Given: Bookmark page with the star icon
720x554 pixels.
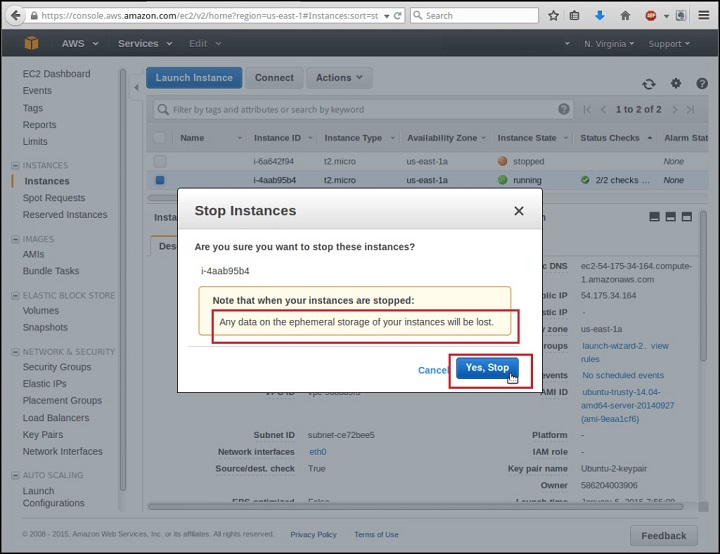Looking at the screenshot, I should (554, 16).
